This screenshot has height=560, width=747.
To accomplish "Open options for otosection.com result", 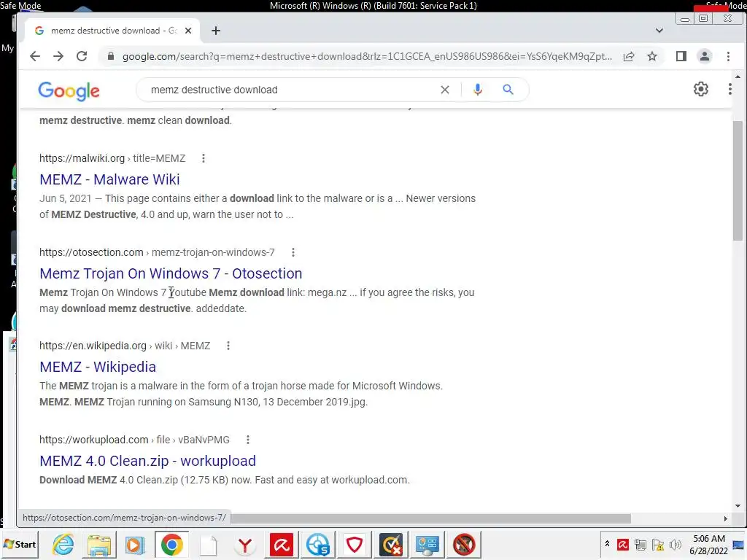I will [x=293, y=252].
